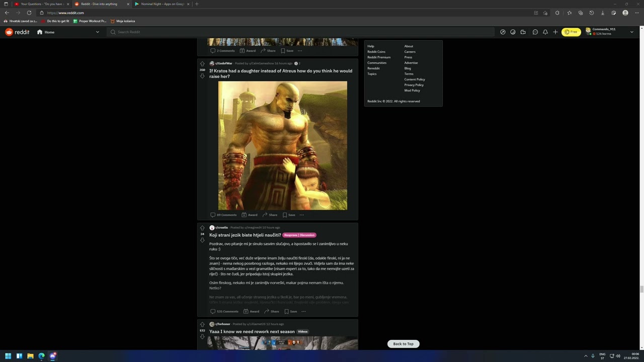Screen dimensions: 644x362
Task: Open the Kratos post image
Action: point(283,146)
